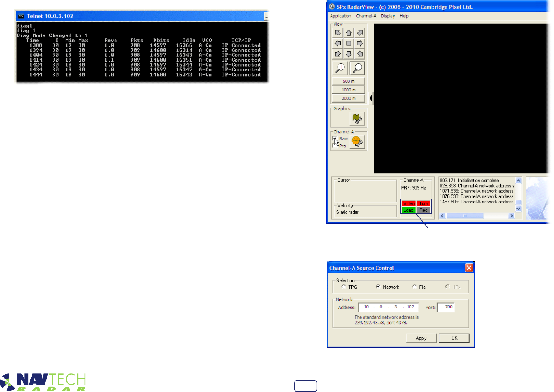
Task: Pan view down-left with diagonal arrow
Action: (338, 54)
